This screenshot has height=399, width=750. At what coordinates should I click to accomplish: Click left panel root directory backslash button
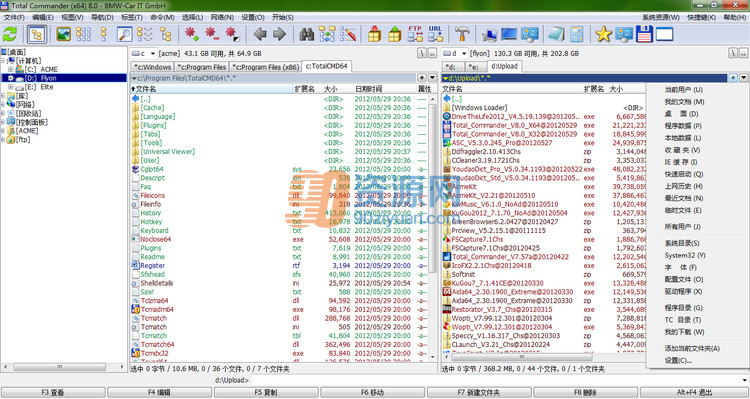[422, 54]
